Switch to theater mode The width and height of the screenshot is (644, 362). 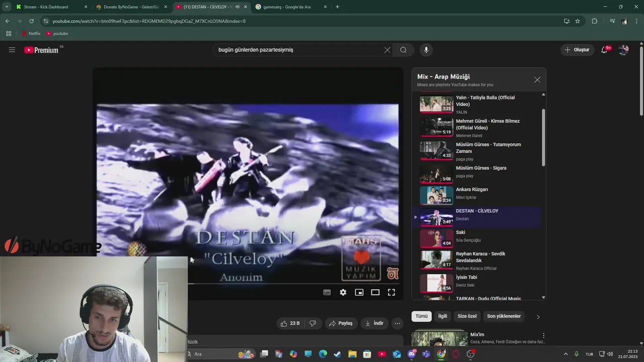(375, 292)
